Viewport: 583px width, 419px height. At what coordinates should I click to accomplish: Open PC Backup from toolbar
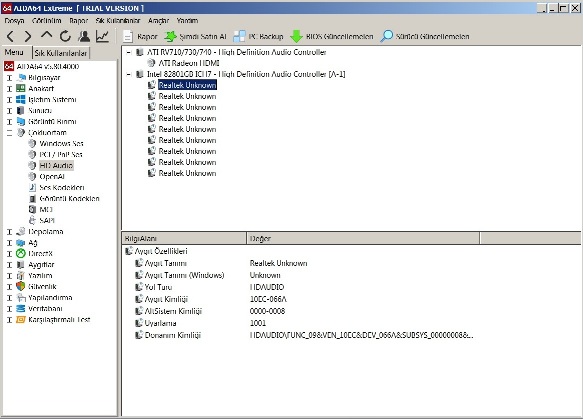258,36
